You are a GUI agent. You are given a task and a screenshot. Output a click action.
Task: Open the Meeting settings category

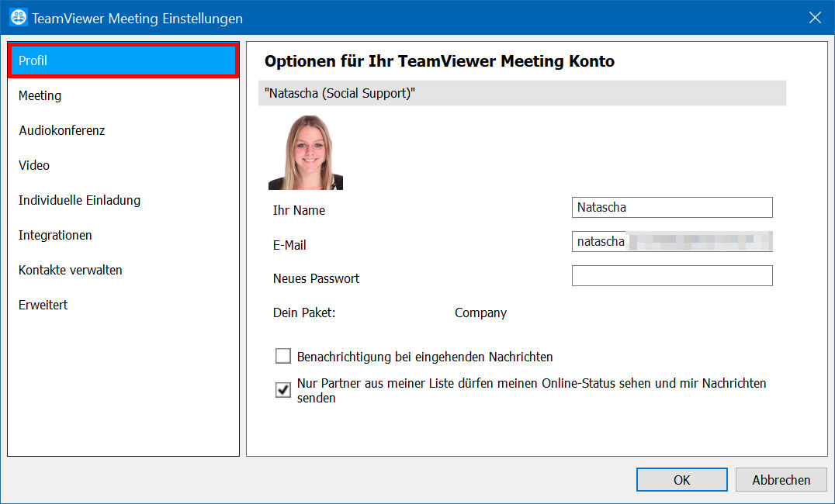[123, 96]
